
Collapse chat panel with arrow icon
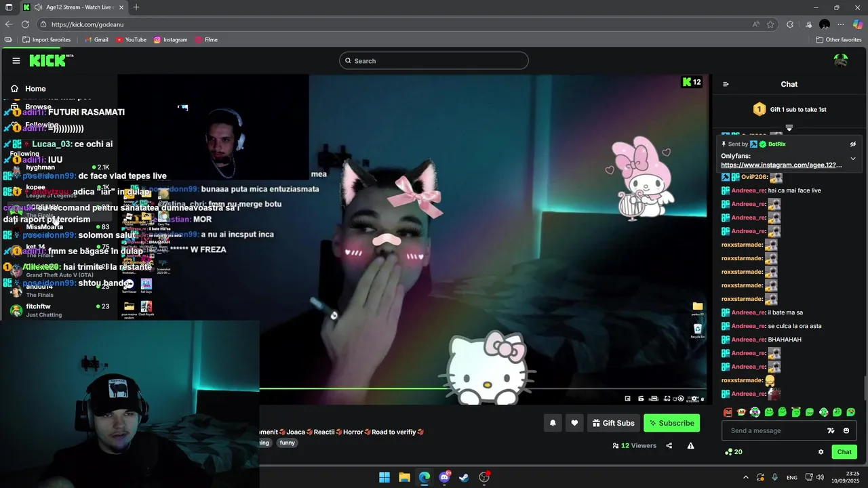tap(726, 84)
